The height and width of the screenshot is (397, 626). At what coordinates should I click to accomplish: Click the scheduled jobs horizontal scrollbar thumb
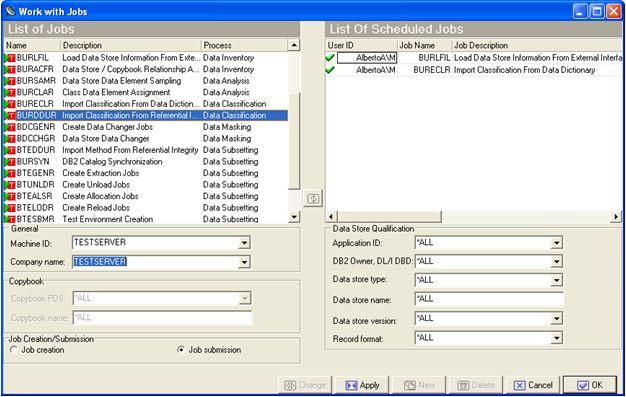[x=389, y=216]
